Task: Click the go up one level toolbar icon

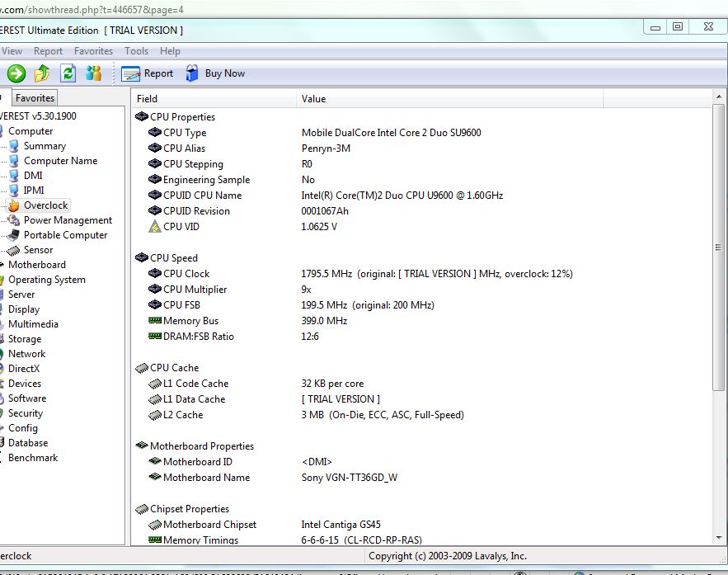Action: pyautogui.click(x=42, y=73)
